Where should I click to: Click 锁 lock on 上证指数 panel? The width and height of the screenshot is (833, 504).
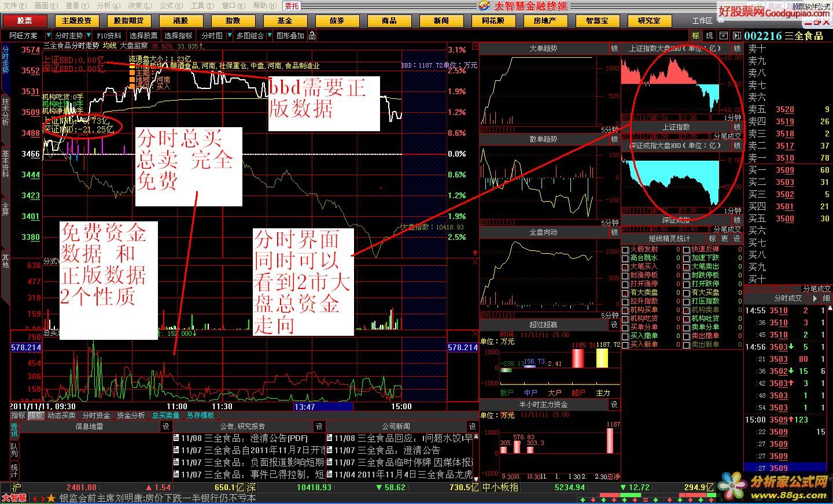(x=737, y=127)
